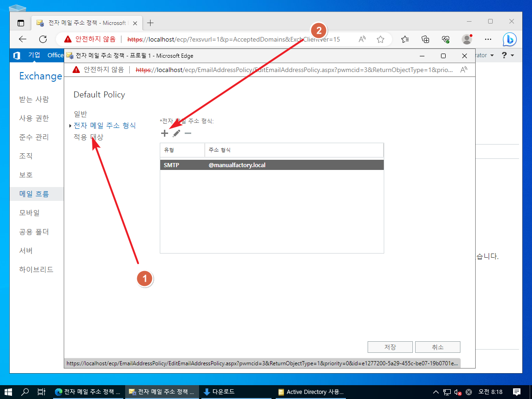Open tab actions menu in Edge

(x=21, y=23)
